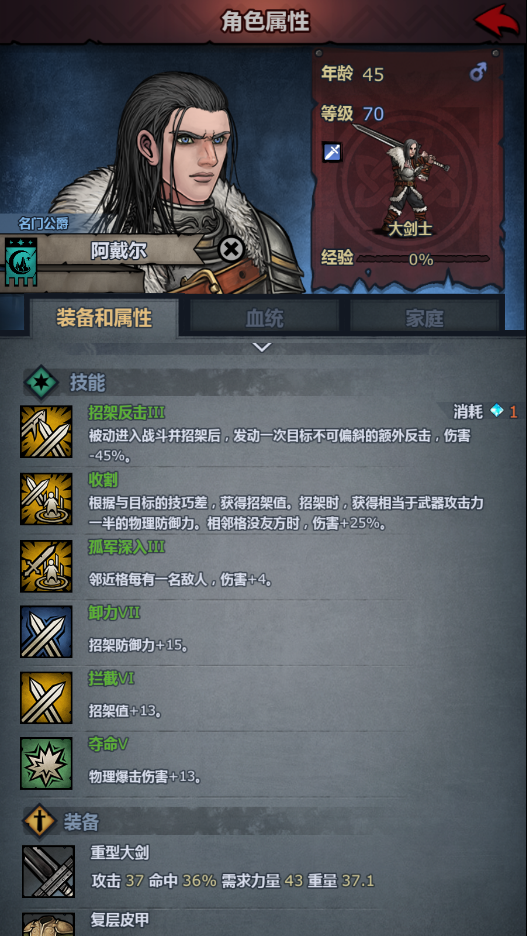Tap the 复层皮甲 armor icon
This screenshot has height=936, width=527.
coord(49,924)
